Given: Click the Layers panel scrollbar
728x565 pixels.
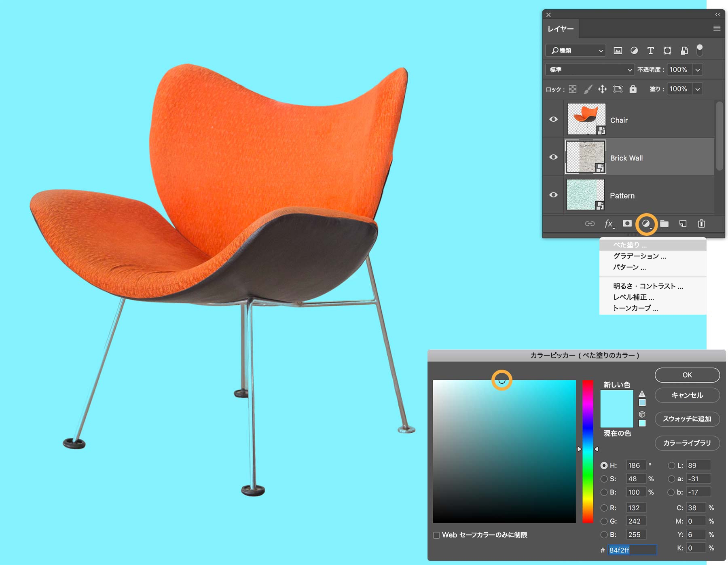Looking at the screenshot, I should tap(719, 135).
